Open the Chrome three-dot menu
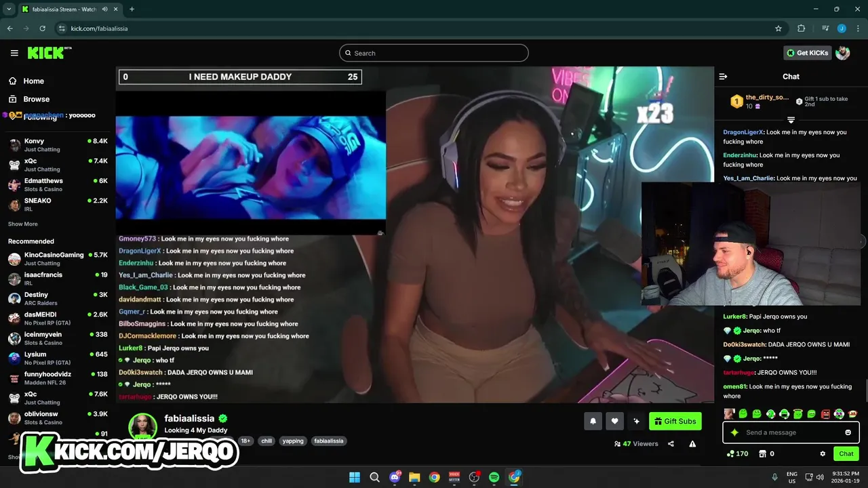 [x=857, y=28]
